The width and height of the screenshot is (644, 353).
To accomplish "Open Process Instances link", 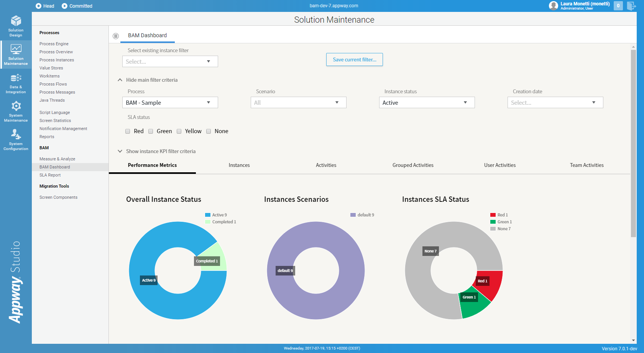I will coord(57,60).
